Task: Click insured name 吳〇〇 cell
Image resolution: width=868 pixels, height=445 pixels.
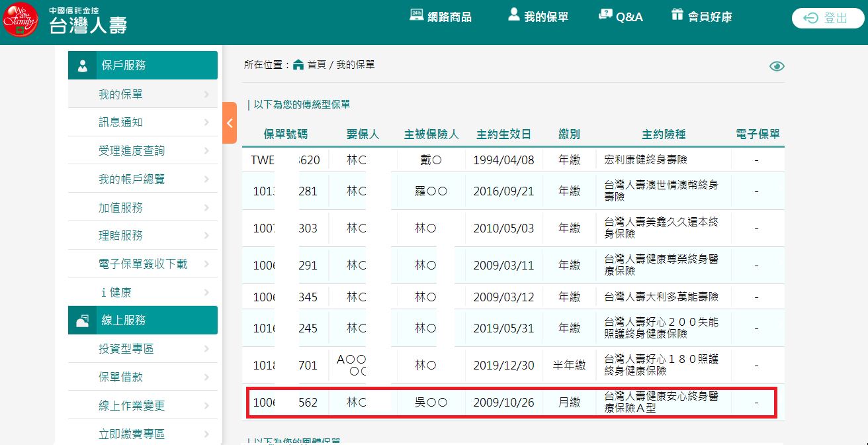Action: click(x=431, y=403)
